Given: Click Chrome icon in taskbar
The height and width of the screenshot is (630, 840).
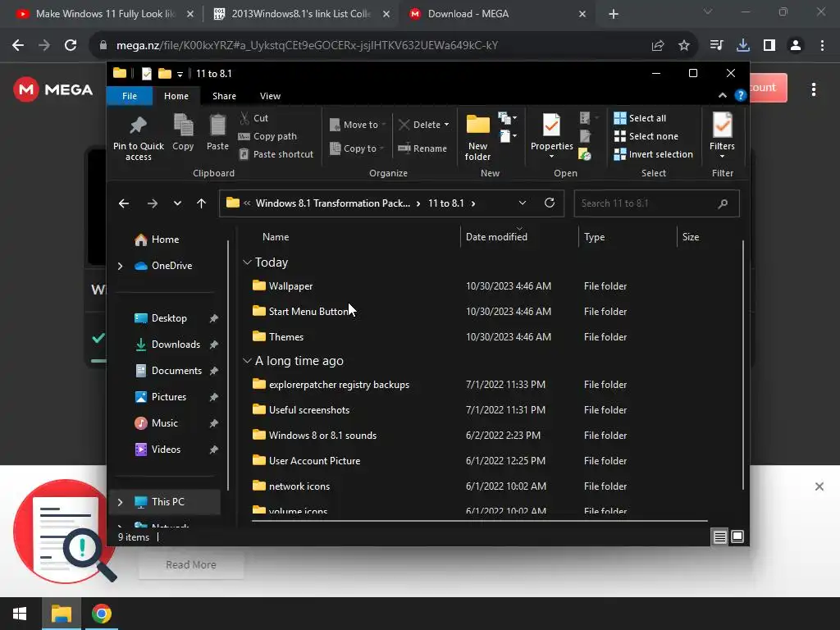Looking at the screenshot, I should coord(101,614).
